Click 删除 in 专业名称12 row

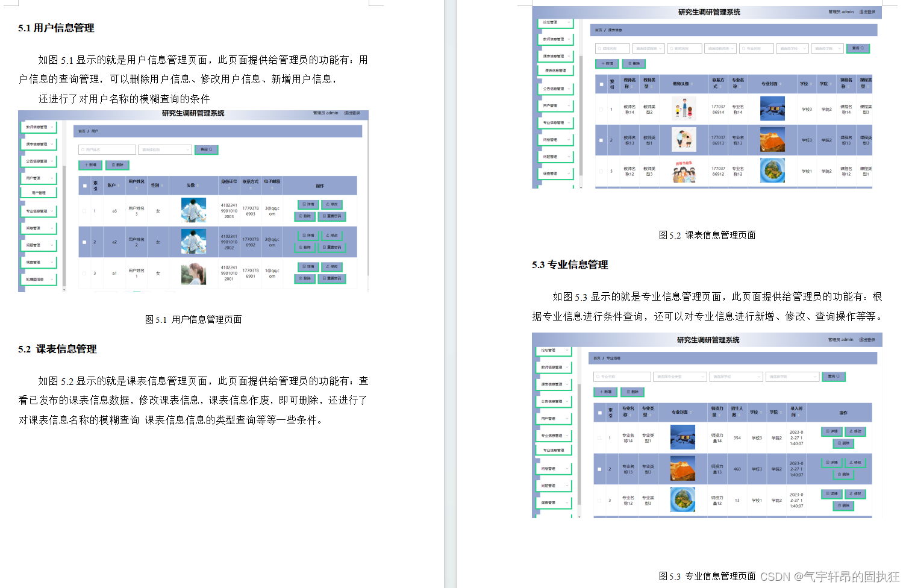pyautogui.click(x=843, y=505)
